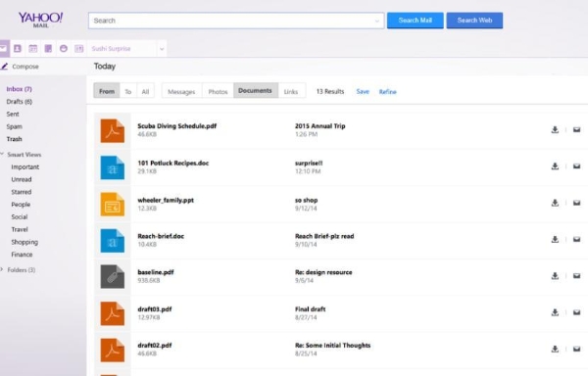Select the Documents tab
Screen dimensions: 588x376
(x=256, y=91)
